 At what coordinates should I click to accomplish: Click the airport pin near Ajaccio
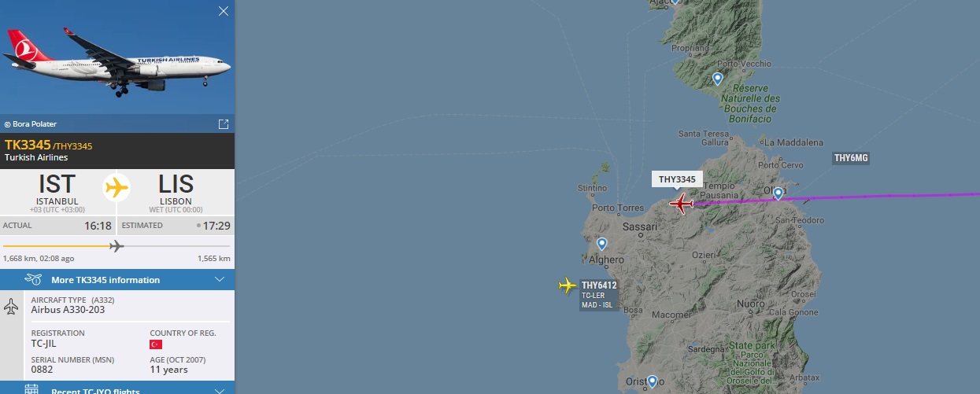[675, 2]
